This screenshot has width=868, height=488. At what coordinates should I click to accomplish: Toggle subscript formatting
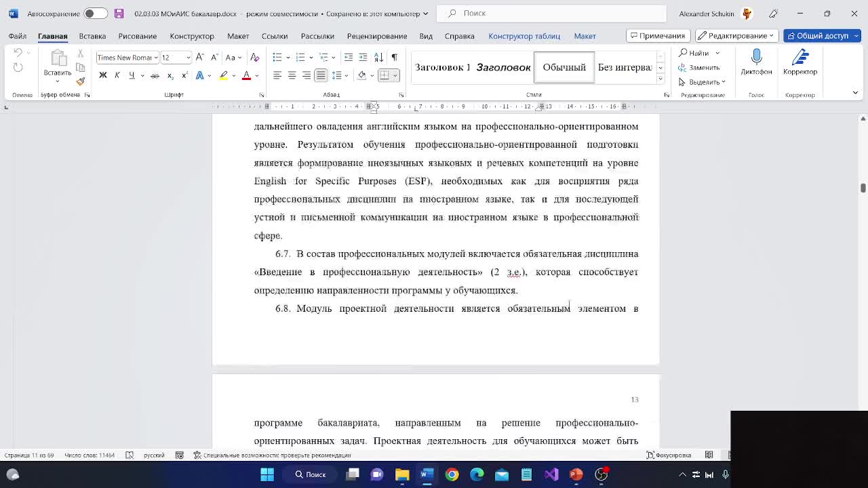pyautogui.click(x=170, y=75)
